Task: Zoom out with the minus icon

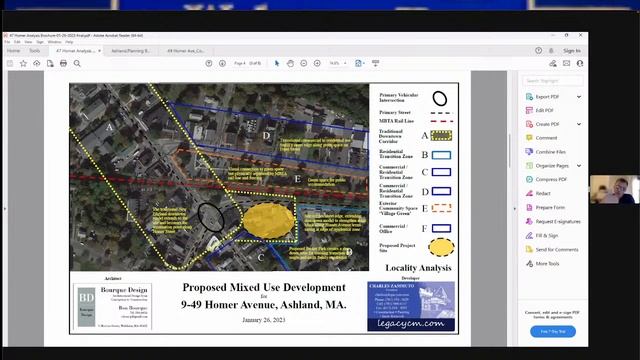Action: (x=304, y=63)
